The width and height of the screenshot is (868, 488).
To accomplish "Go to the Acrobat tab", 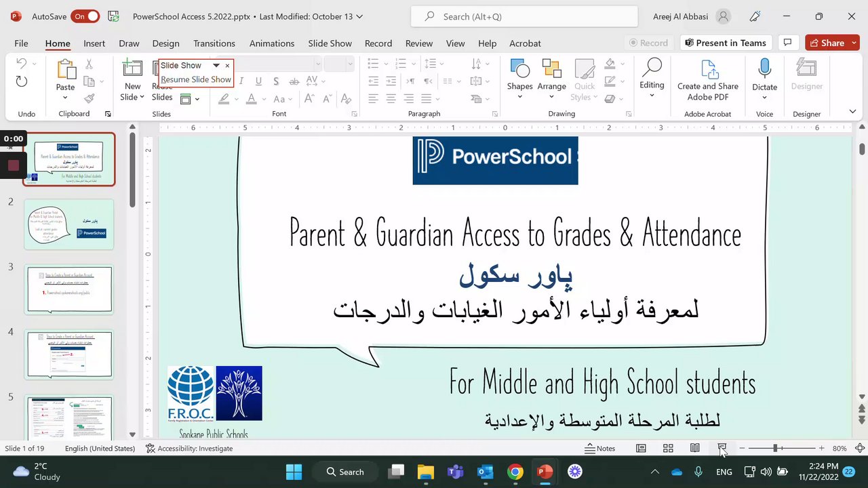I will 525,43.
